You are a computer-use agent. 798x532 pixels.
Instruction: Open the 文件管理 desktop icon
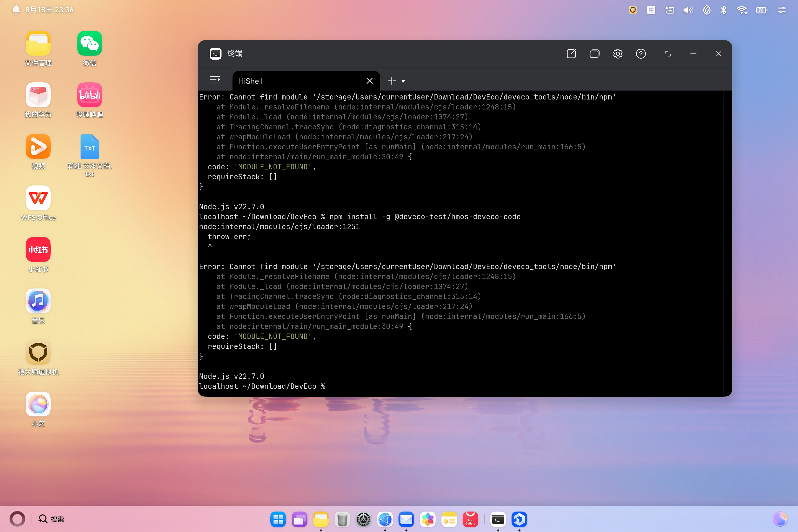coord(38,49)
